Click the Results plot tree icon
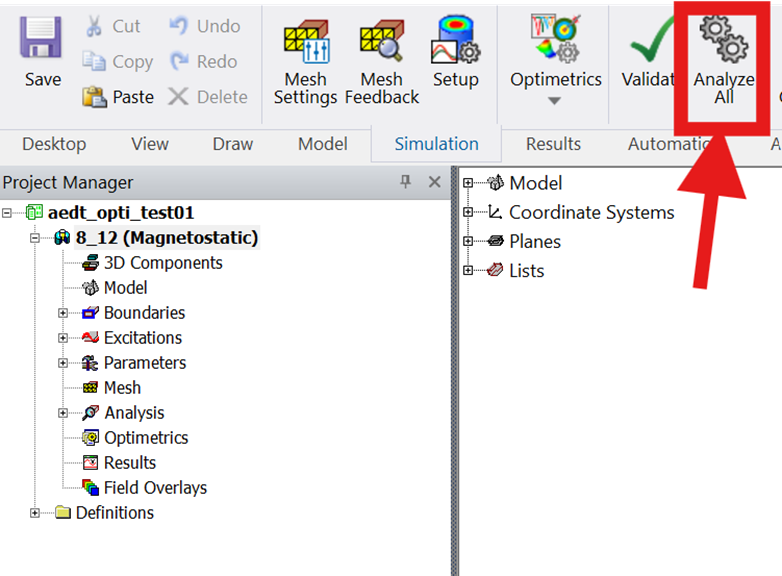The image size is (782, 576). pos(90,463)
